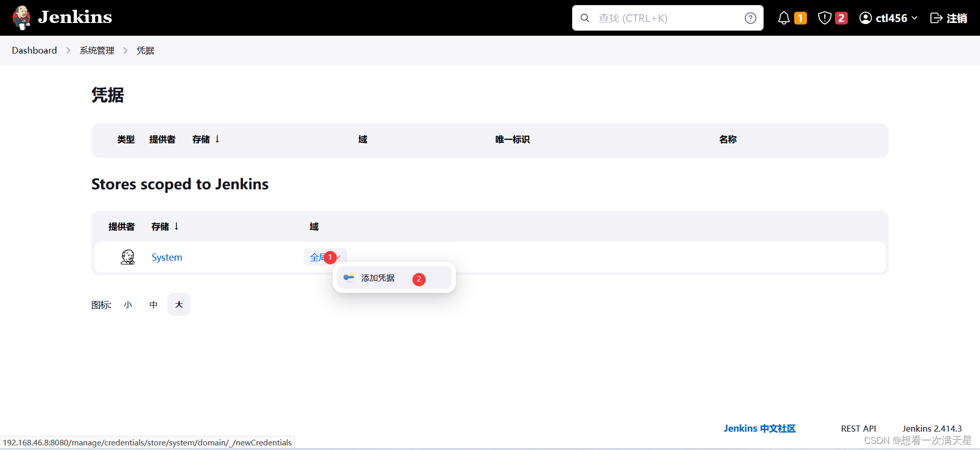Open the 全局 domain dropdown
The image size is (980, 450).
325,257
